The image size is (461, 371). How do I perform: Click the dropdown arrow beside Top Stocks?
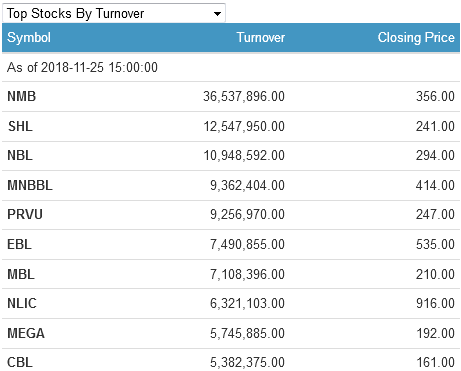[x=217, y=14]
